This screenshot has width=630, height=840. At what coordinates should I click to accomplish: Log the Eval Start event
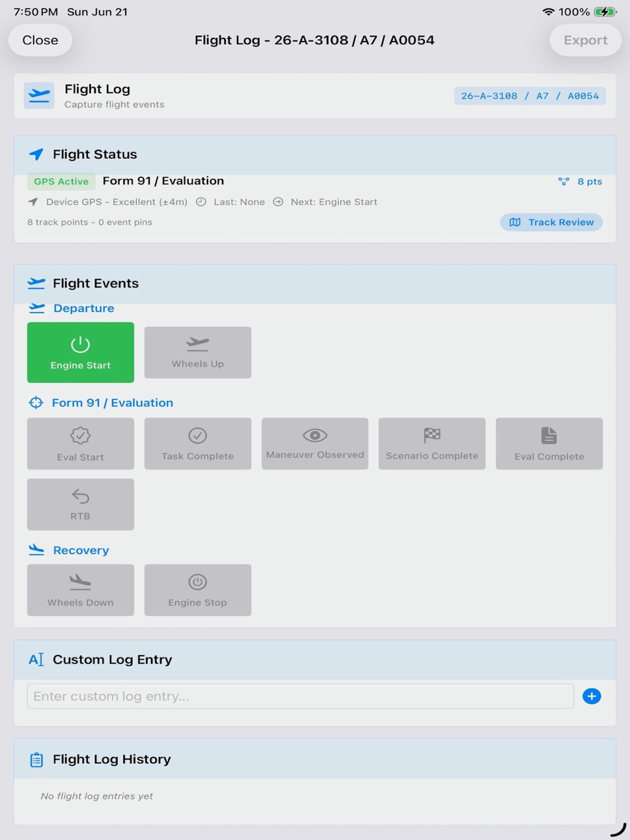[81, 443]
